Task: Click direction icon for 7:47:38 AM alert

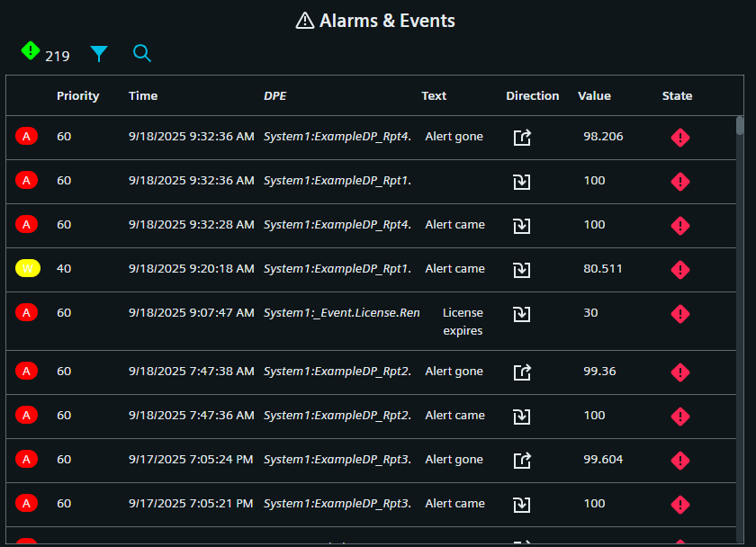Action: (522, 372)
